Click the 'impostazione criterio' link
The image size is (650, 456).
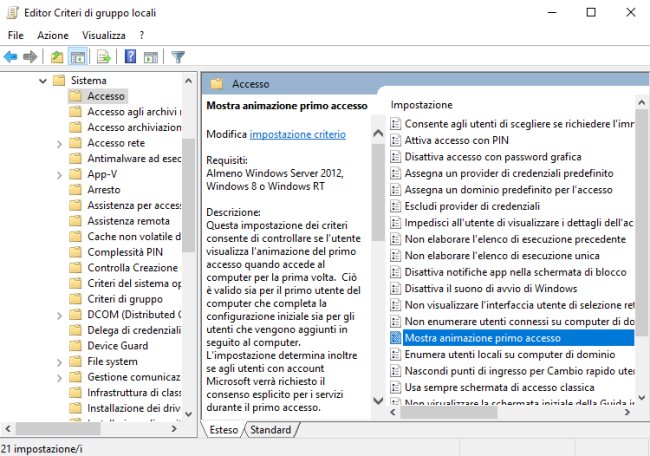pyautogui.click(x=297, y=134)
